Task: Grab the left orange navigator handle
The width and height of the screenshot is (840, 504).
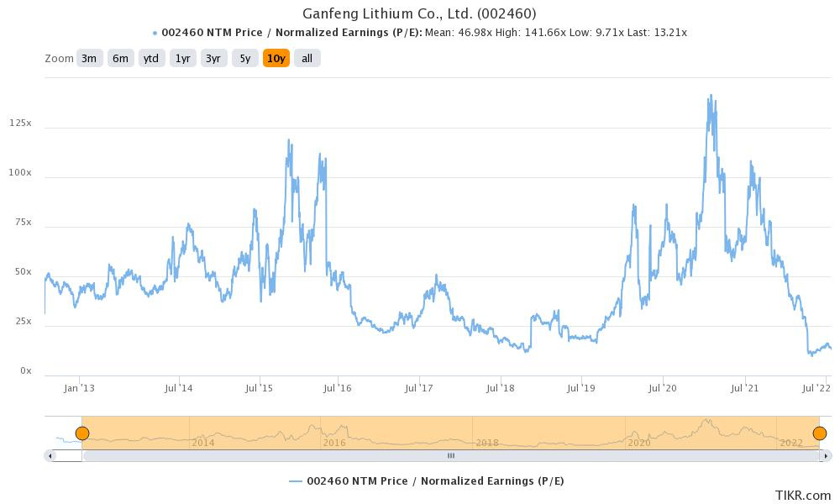Action: [x=82, y=433]
